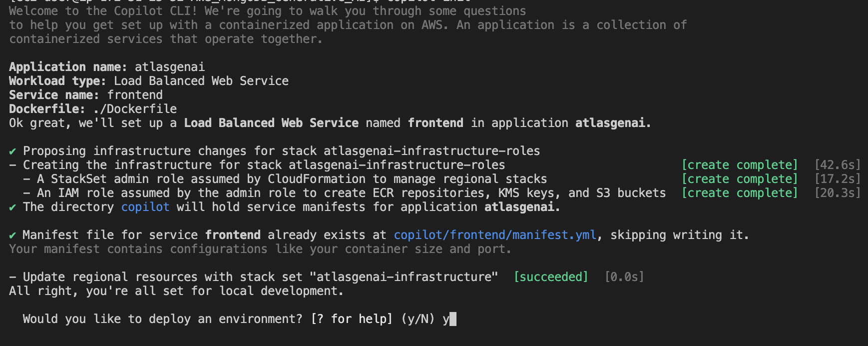Image resolution: width=868 pixels, height=346 pixels.
Task: Open copilot/frontend/manifest.yml path link
Action: point(495,235)
